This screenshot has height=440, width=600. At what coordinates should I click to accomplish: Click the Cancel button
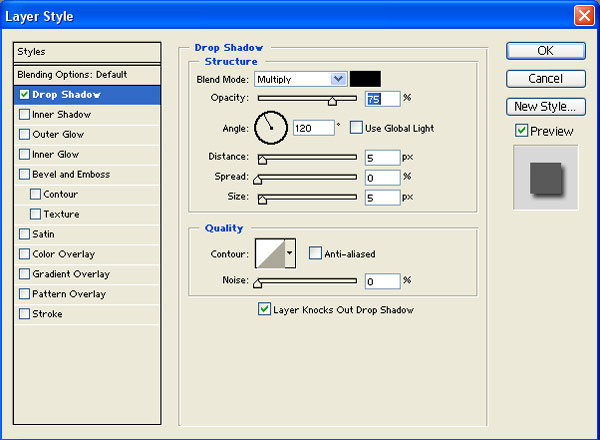click(545, 78)
